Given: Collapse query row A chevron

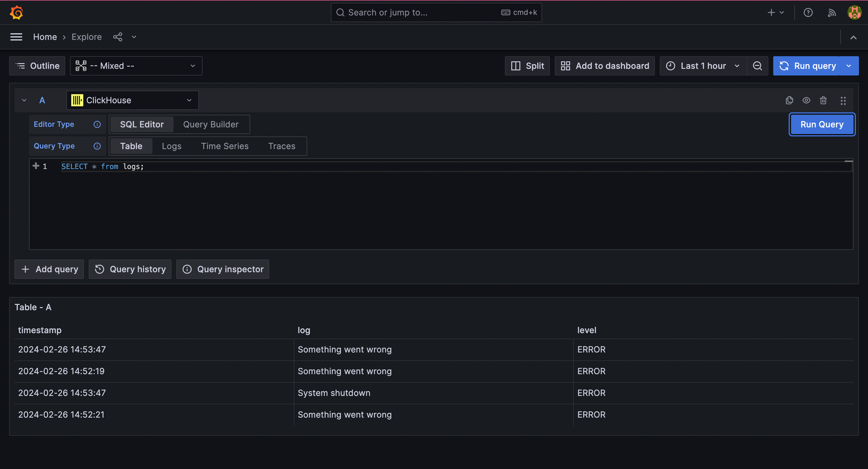Looking at the screenshot, I should (24, 100).
